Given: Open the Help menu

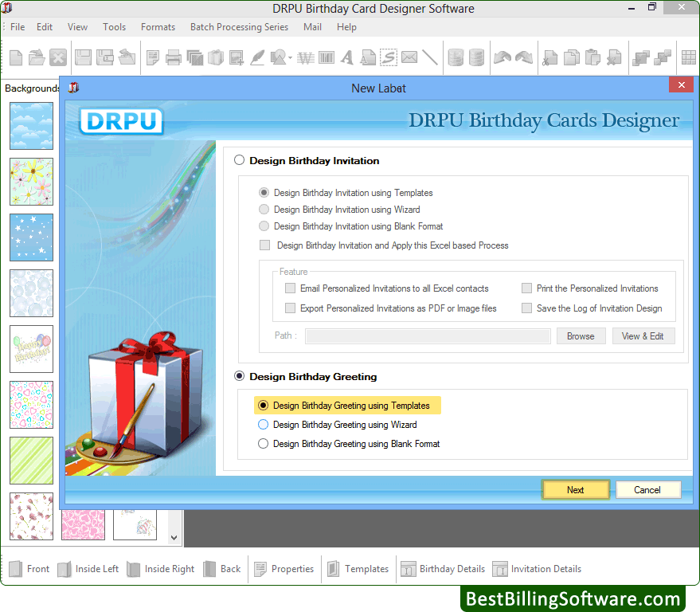Looking at the screenshot, I should [346, 27].
